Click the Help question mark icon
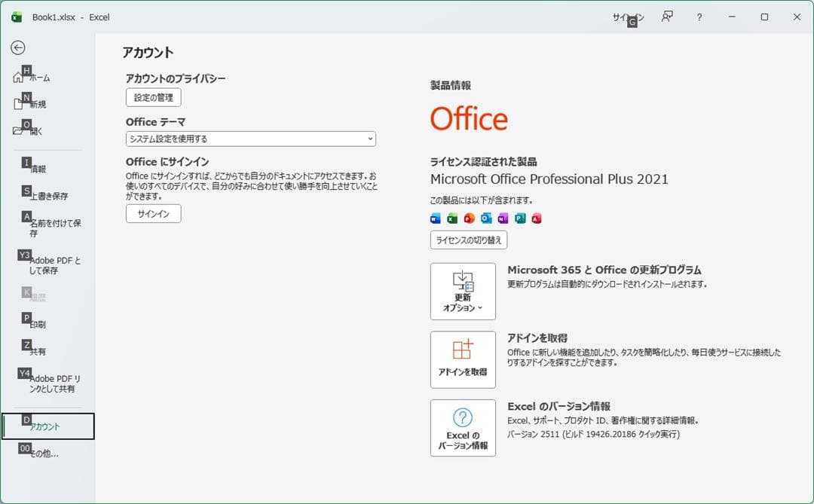The height and width of the screenshot is (504, 814). [x=699, y=17]
